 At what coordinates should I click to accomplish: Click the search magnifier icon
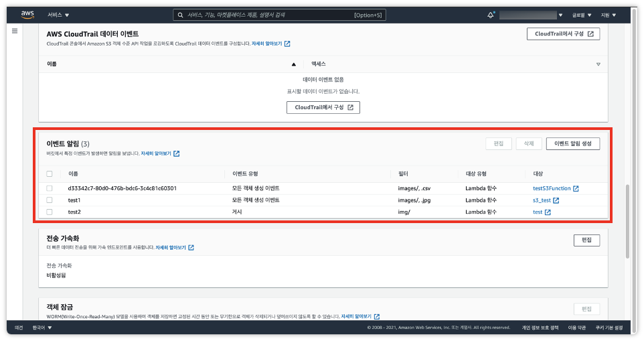coord(180,15)
